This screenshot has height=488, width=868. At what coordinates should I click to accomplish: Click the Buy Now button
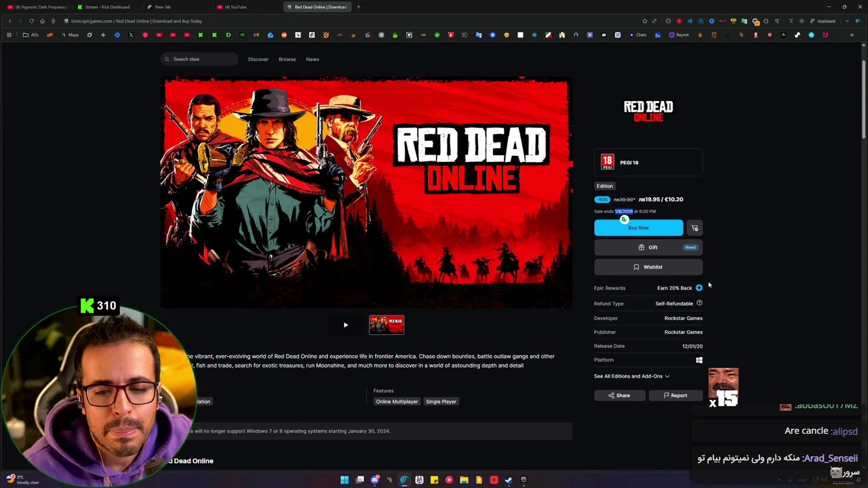click(x=638, y=228)
